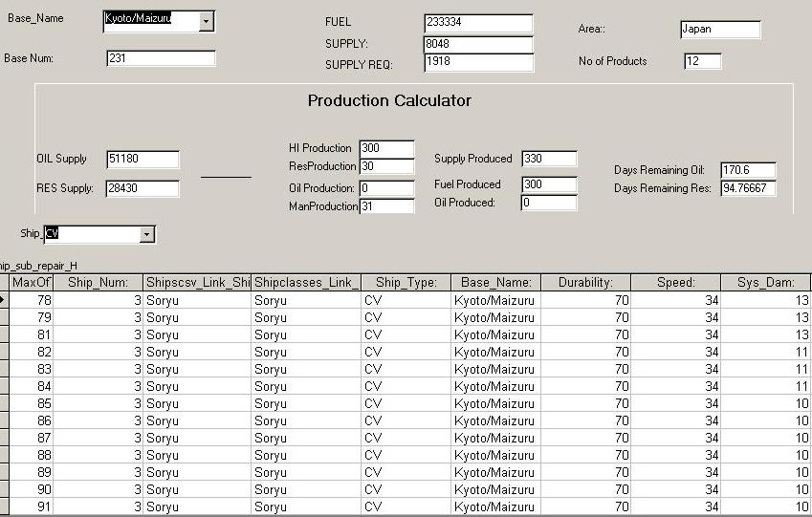Focus the SUPPLY REQ field

click(x=478, y=63)
